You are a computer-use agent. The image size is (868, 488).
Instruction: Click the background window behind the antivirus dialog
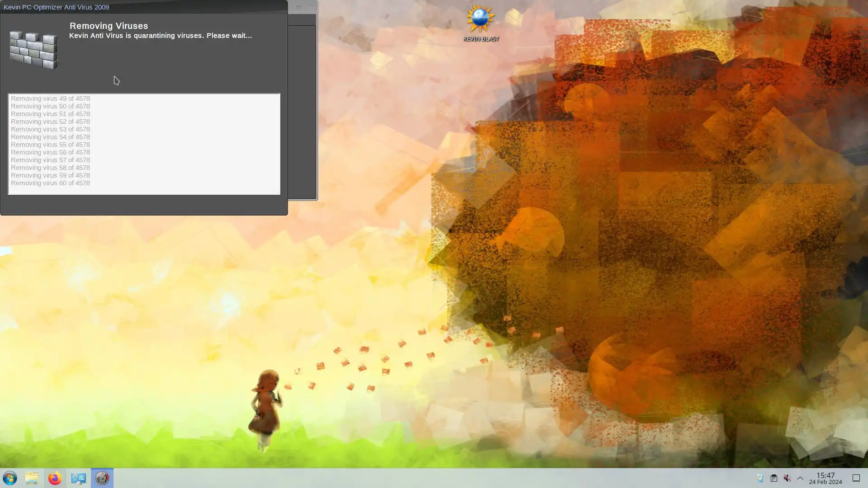(302, 113)
